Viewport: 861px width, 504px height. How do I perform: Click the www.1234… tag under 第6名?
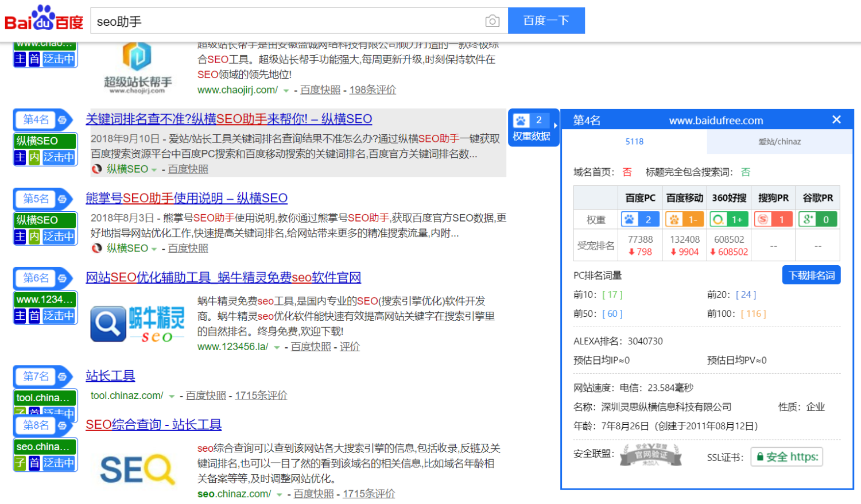[x=45, y=299]
